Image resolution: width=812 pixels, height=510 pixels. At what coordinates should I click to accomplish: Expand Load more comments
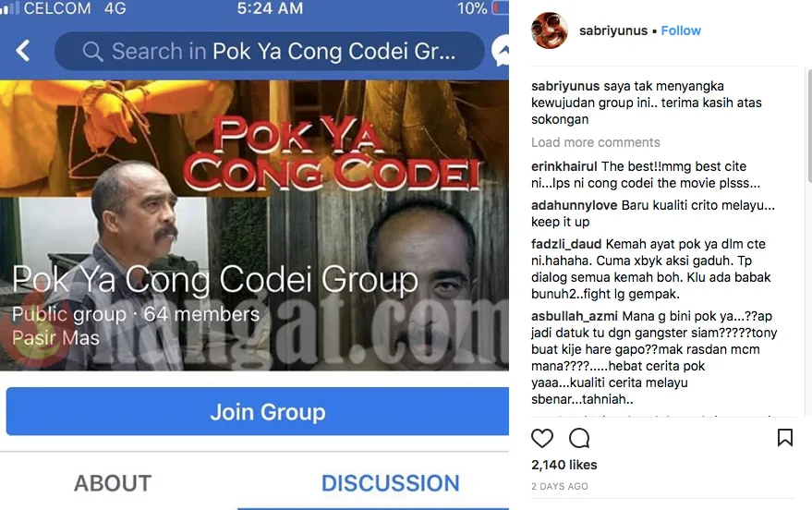pyautogui.click(x=596, y=142)
